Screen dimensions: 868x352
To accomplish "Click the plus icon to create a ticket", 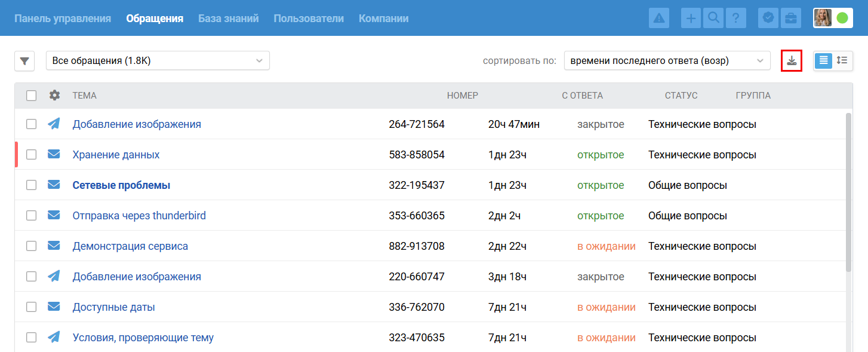I will coord(691,18).
